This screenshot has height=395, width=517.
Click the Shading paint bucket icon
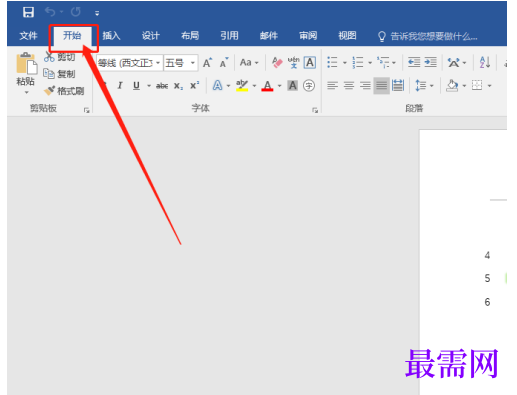(x=452, y=86)
